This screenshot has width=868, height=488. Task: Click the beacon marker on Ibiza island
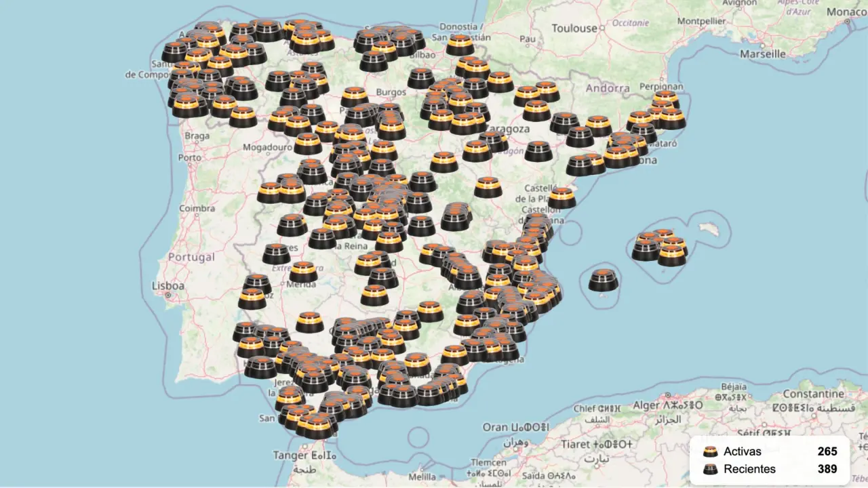tap(603, 281)
